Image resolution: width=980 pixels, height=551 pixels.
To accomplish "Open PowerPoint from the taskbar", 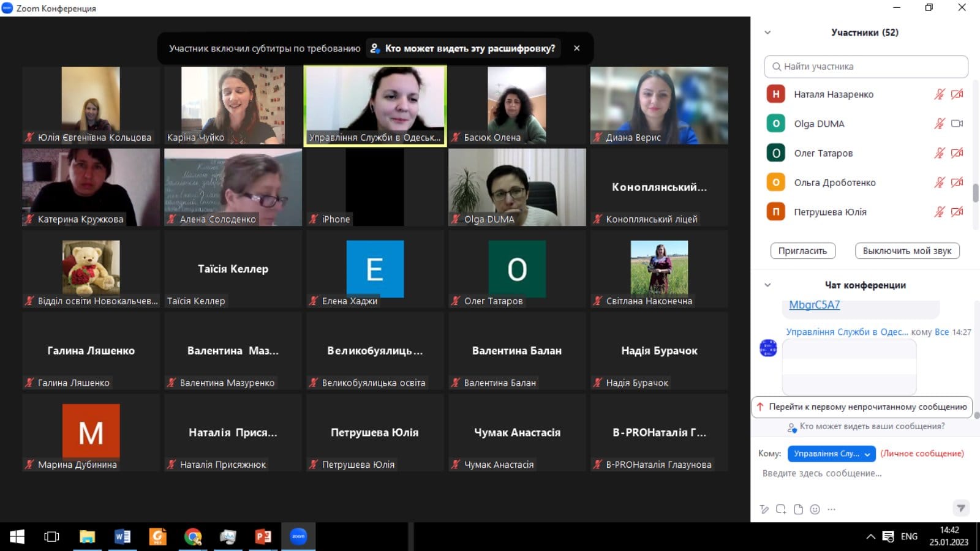I will 263,537.
